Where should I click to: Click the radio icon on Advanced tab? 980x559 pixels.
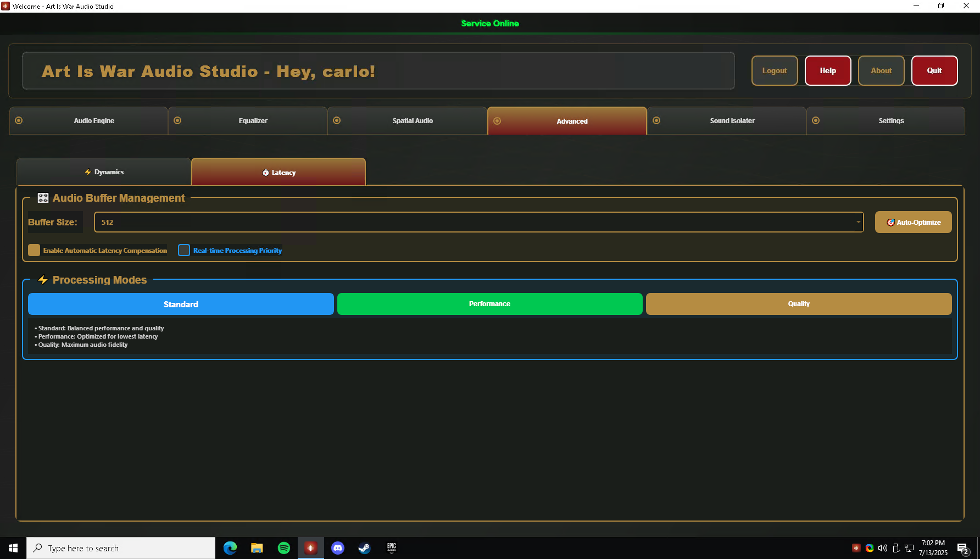pos(497,121)
